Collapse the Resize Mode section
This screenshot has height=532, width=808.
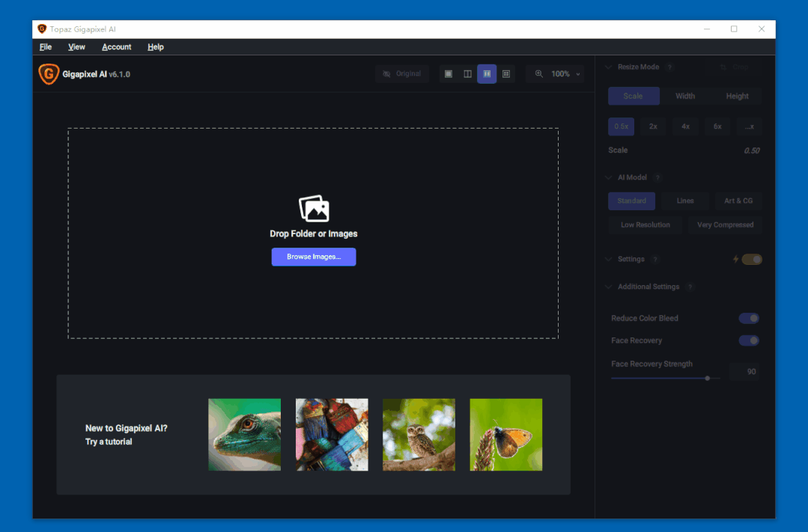(608, 67)
